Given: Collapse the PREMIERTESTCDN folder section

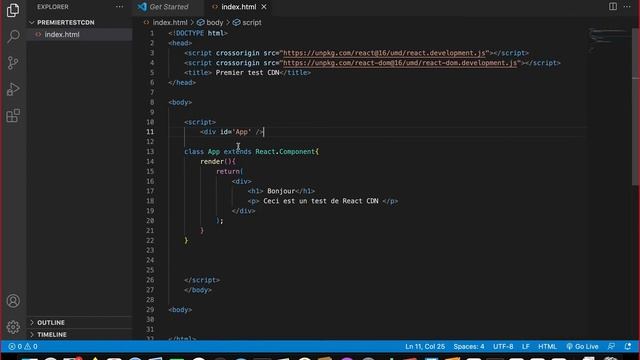Looking at the screenshot, I should (x=80, y=22).
